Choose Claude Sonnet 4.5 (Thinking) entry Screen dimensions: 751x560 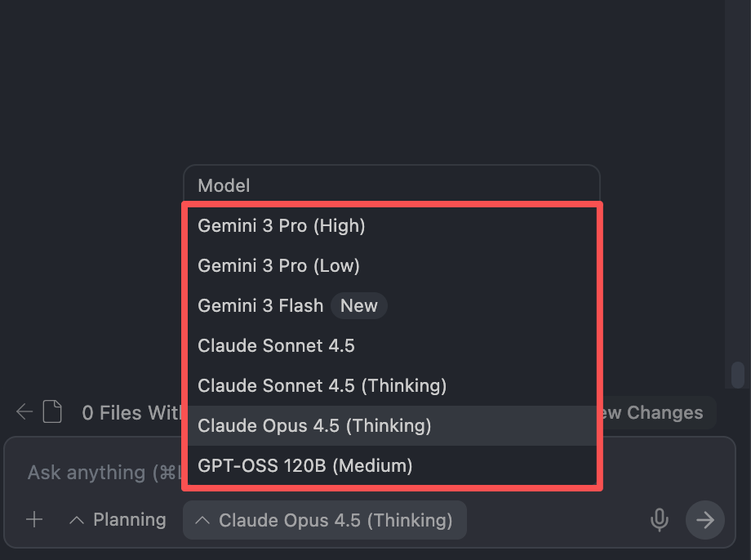[322, 385]
